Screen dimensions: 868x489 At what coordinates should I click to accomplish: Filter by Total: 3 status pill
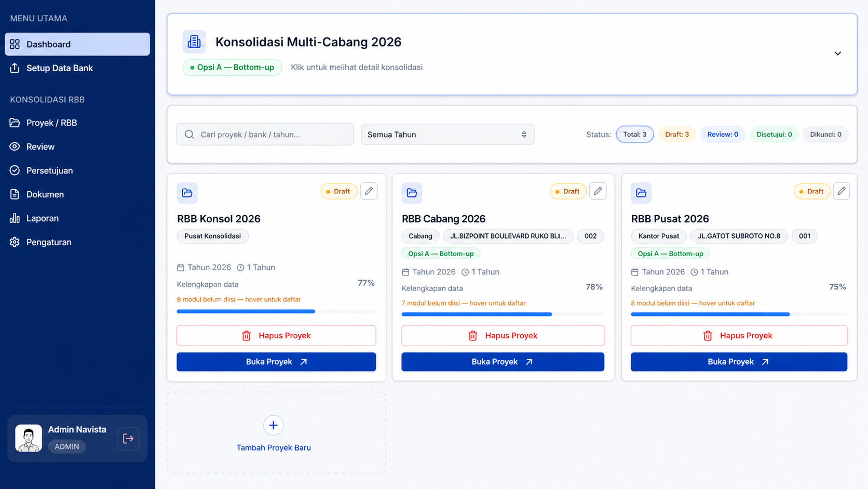click(635, 134)
